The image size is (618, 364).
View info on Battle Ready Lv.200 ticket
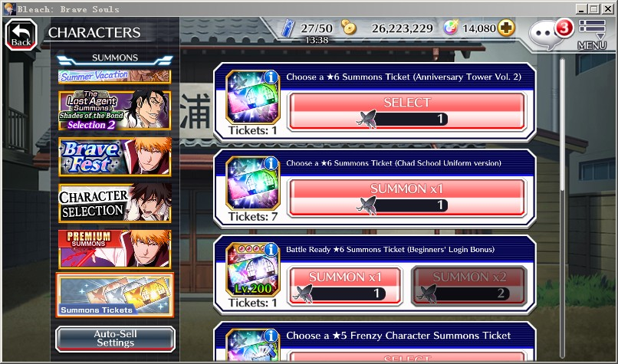click(x=271, y=249)
